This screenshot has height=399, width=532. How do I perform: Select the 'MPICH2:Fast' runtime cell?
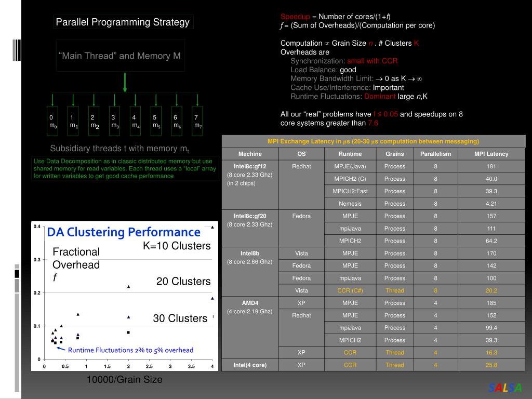click(350, 191)
